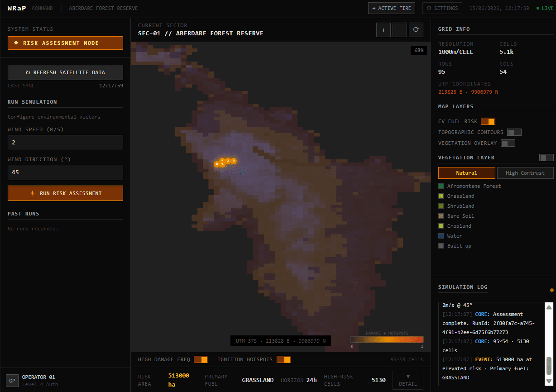The image size is (556, 392).
Task: Click the Afromontane Forest color swatch
Action: click(x=441, y=186)
